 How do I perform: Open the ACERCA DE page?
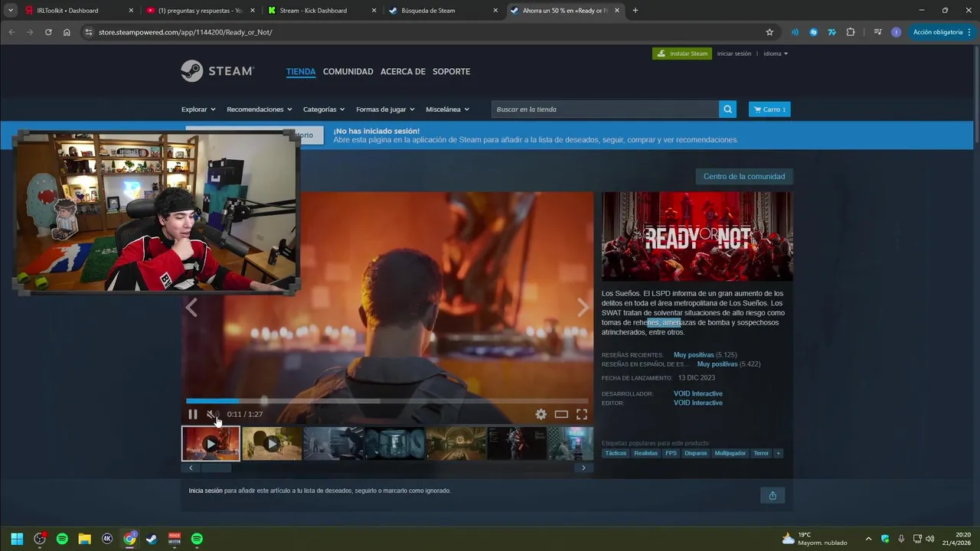click(403, 71)
